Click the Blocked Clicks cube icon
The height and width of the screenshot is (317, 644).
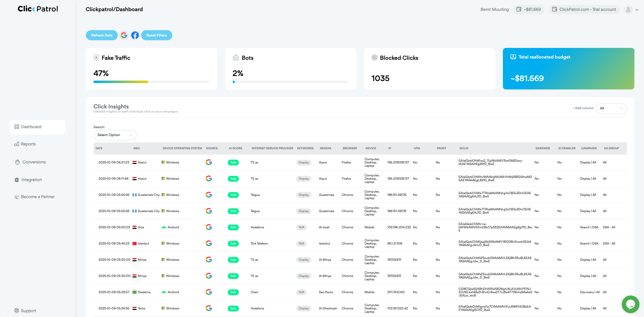click(x=374, y=58)
